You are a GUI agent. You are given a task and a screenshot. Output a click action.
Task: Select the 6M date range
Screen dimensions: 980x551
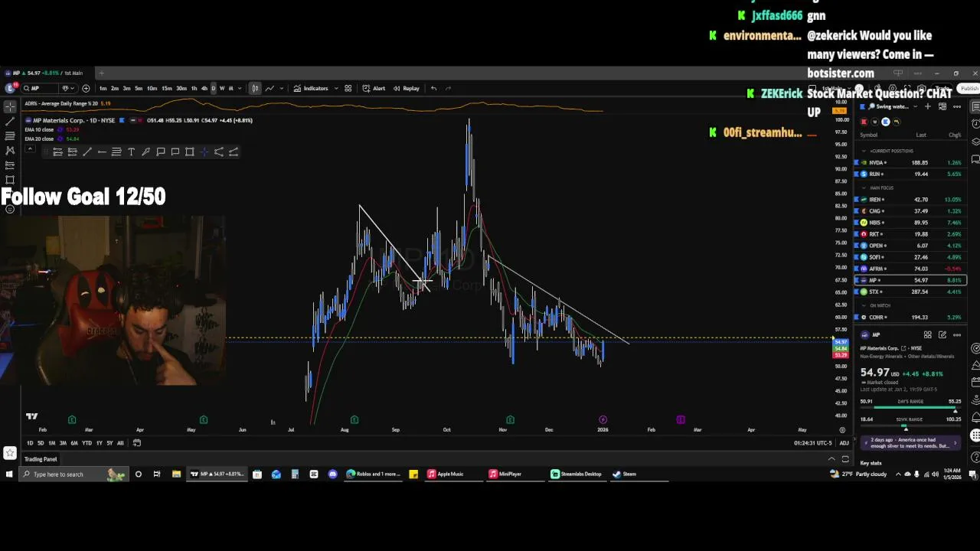[x=74, y=443]
